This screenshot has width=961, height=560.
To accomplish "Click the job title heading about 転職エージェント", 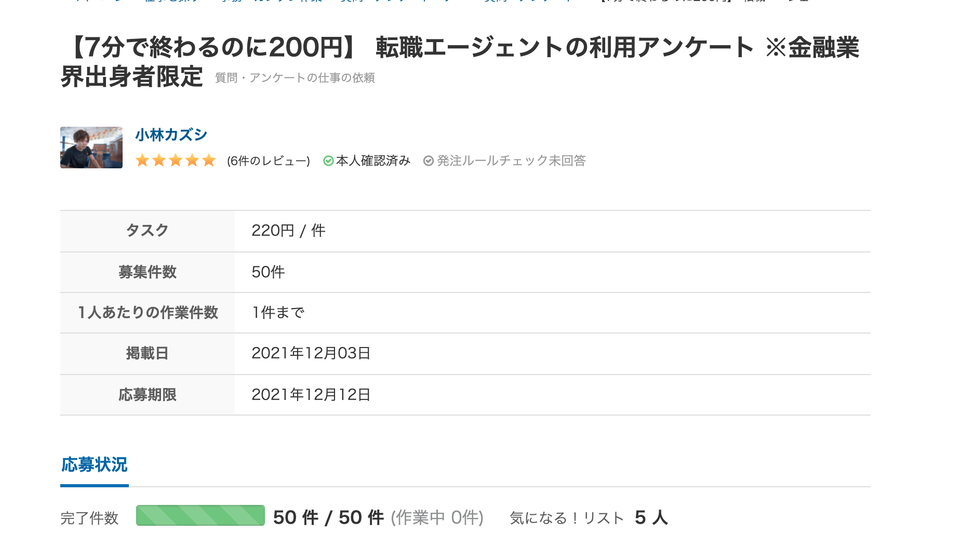I will 459,62.
